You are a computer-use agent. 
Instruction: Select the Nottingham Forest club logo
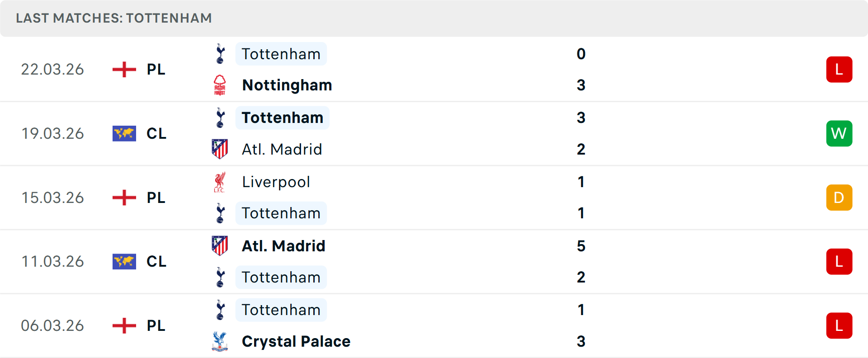coord(220,85)
